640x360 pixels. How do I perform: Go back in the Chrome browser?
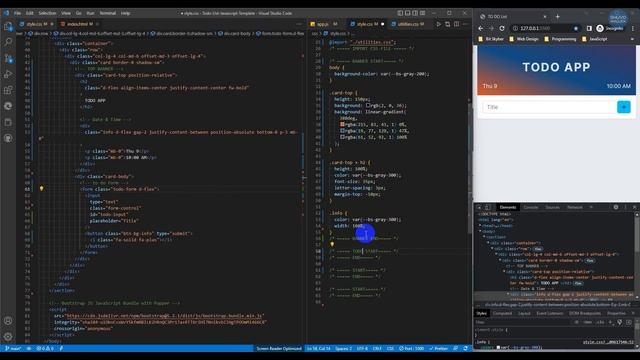tap(481, 28)
